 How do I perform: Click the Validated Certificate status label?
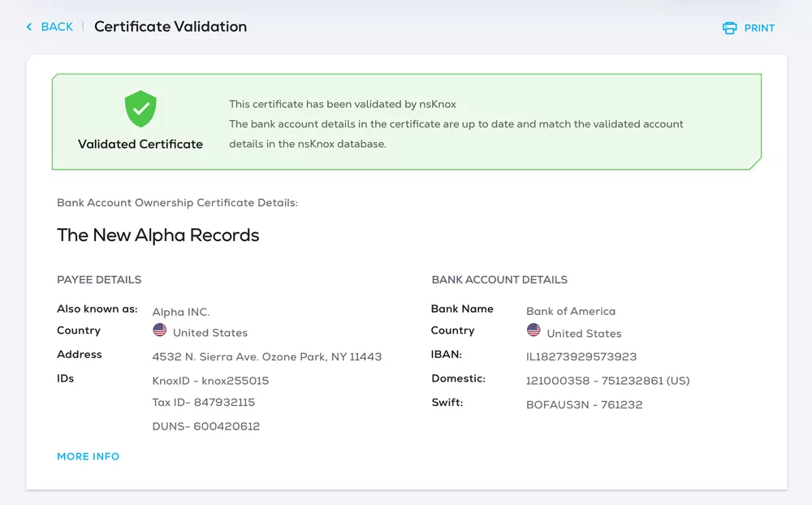pos(140,144)
